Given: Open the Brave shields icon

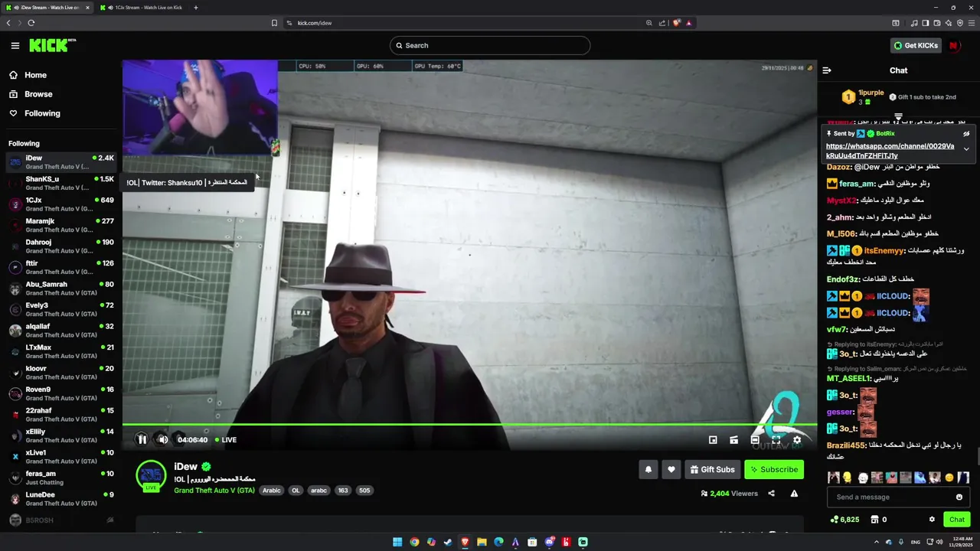Looking at the screenshot, I should click(677, 23).
